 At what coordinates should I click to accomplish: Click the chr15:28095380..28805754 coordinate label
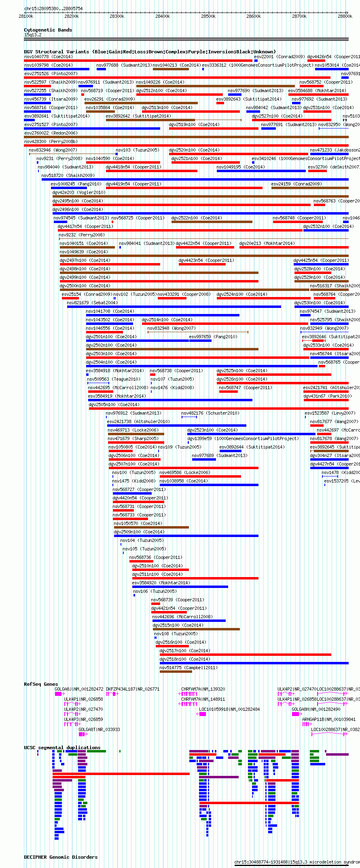tap(53, 8)
